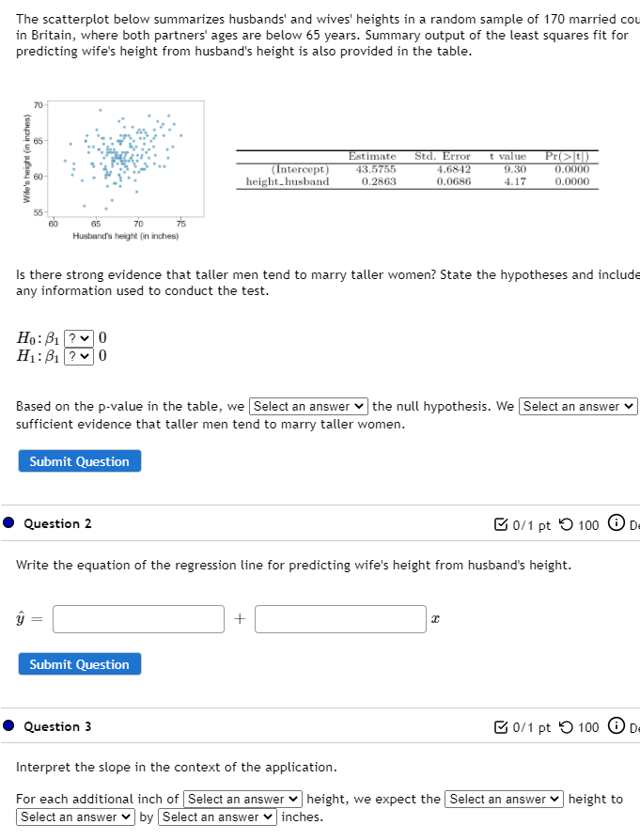Click the info icon on Question 2
This screenshot has height=840, width=640.
[616, 525]
